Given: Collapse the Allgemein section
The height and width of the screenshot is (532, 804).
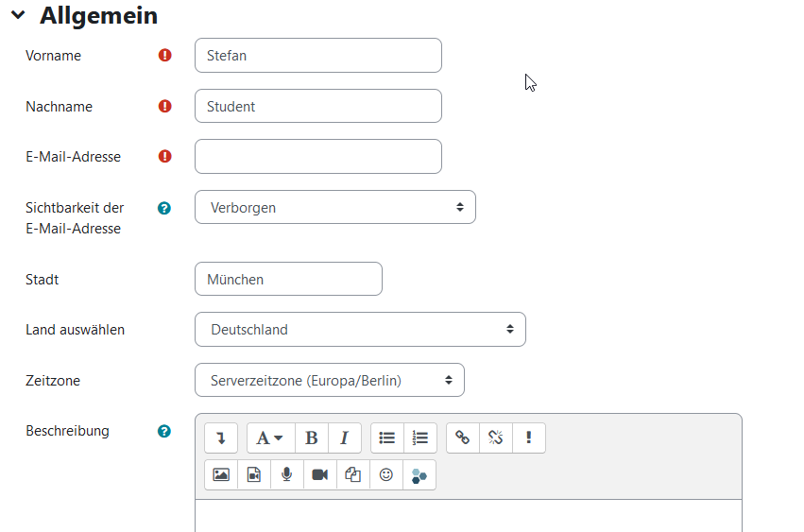Looking at the screenshot, I should (19, 16).
